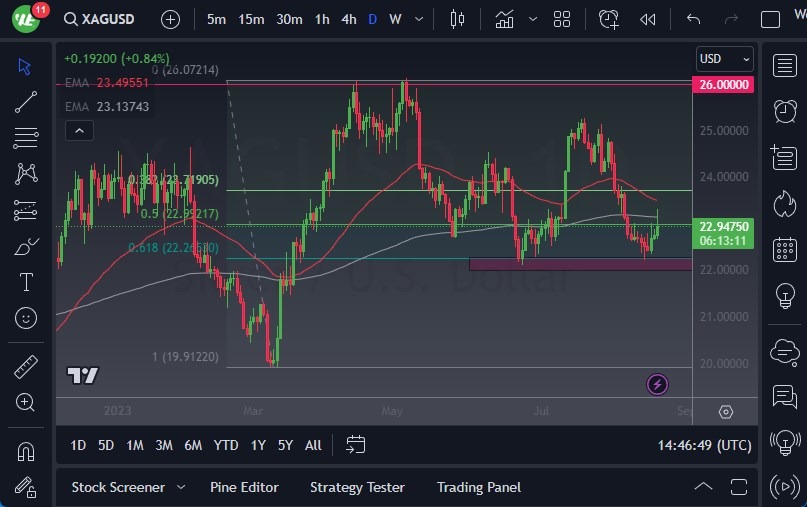Open the candlestick chart style selector

point(458,19)
